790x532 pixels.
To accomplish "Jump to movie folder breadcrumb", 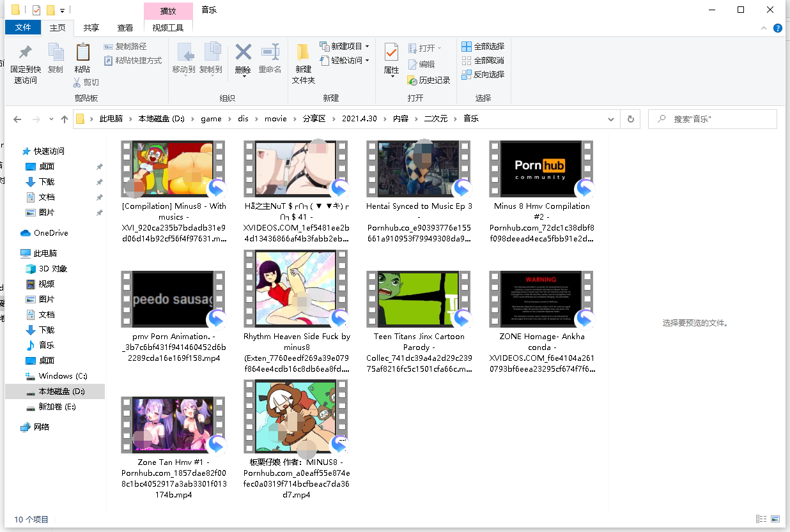I will click(275, 119).
